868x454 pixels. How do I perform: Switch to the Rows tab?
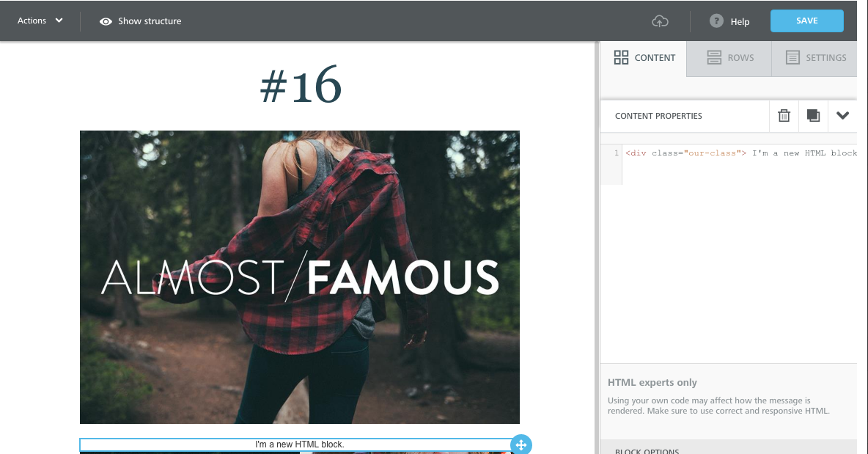click(x=729, y=58)
